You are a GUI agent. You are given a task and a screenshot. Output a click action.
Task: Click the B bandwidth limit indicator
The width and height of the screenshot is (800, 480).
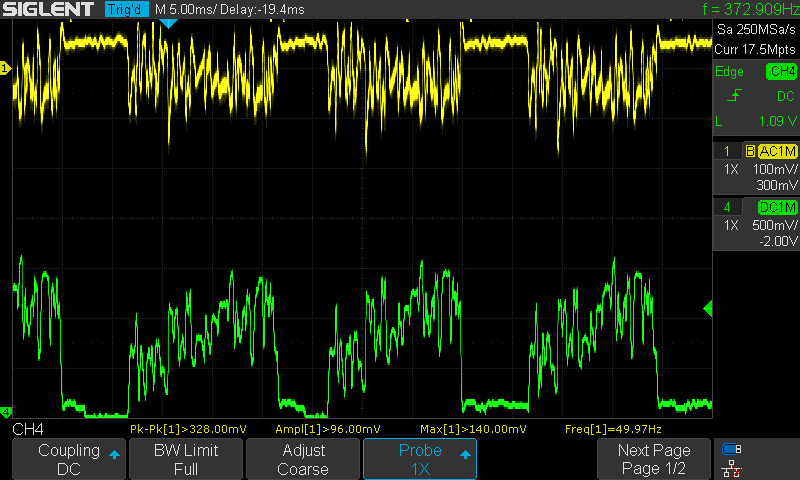pos(750,151)
